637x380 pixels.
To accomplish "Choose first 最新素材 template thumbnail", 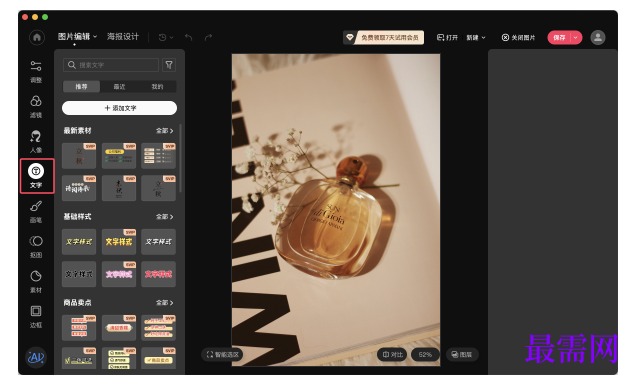I will tap(79, 156).
